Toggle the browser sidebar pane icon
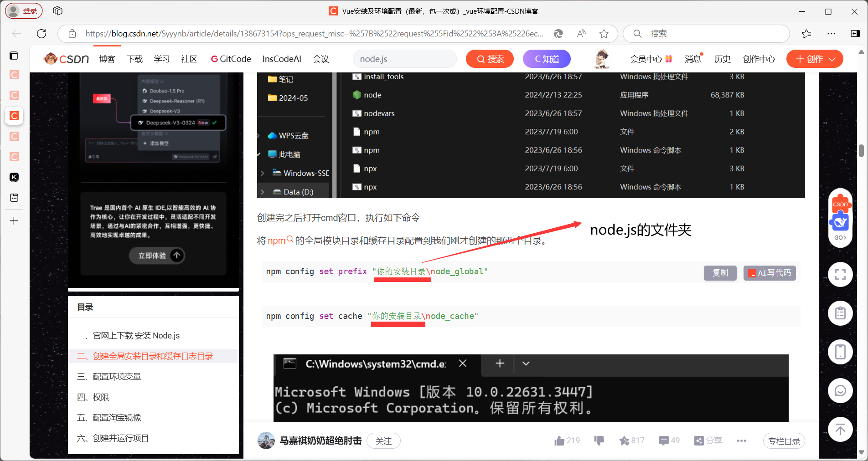 tap(855, 34)
